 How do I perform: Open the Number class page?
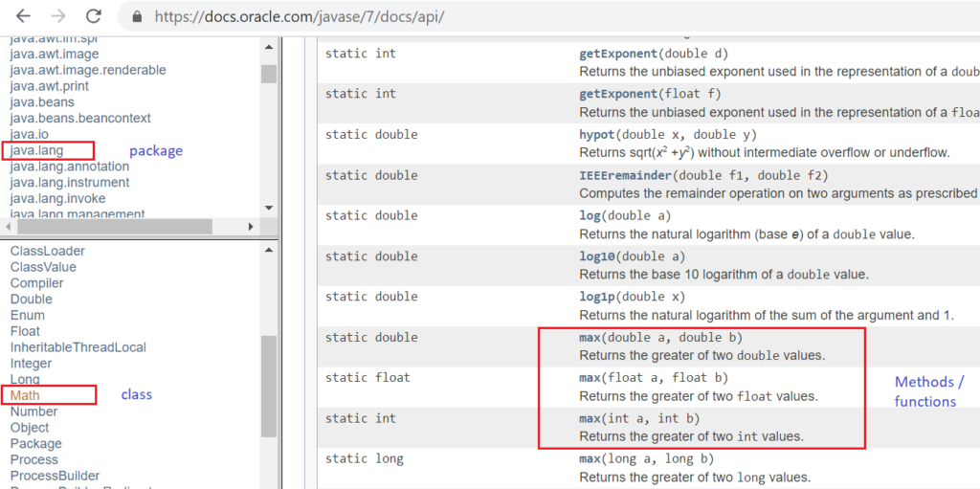tap(33, 411)
